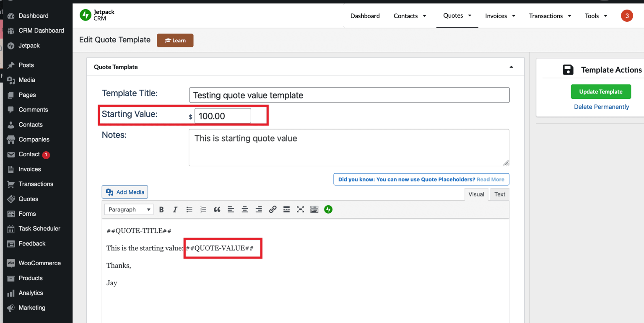Align text to the center
Viewport: 644px width, 323px height.
[x=244, y=209]
